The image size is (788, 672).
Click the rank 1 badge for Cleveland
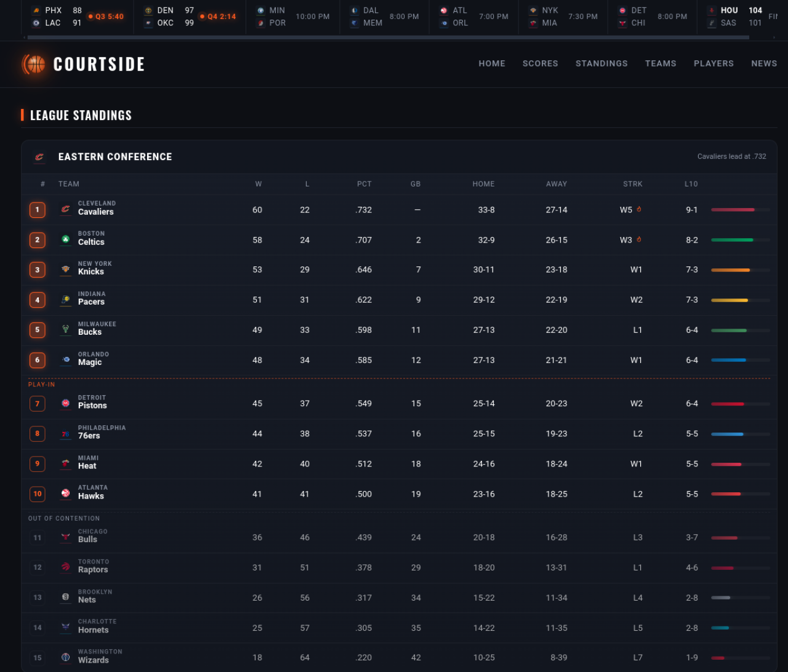click(x=37, y=210)
